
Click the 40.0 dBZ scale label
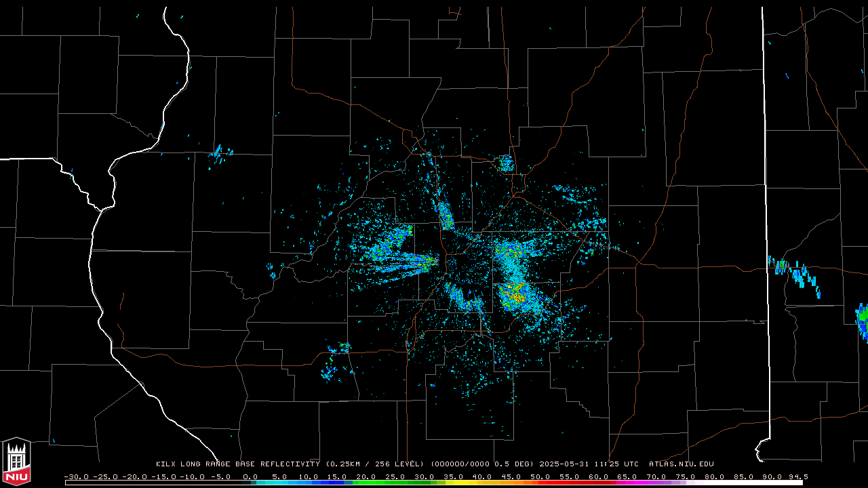pos(482,477)
